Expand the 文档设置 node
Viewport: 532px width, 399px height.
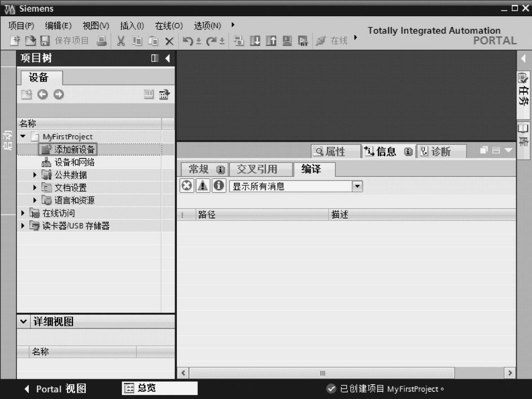coord(35,187)
